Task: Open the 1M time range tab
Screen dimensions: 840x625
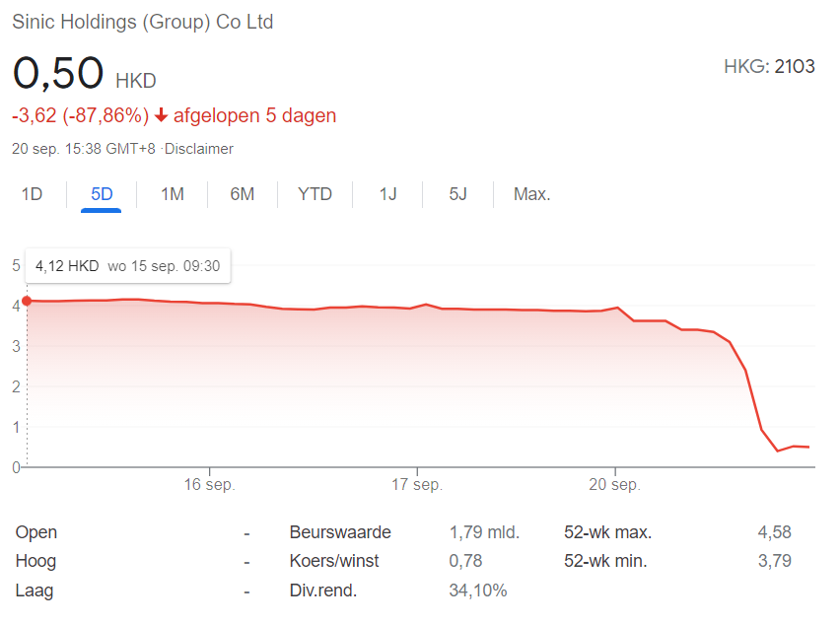Action: pos(173,194)
